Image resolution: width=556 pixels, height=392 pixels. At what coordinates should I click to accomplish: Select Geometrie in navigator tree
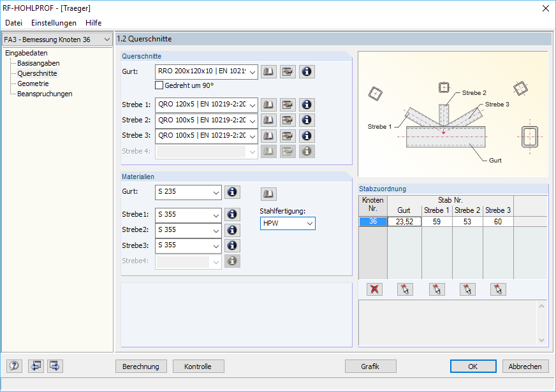(x=33, y=83)
